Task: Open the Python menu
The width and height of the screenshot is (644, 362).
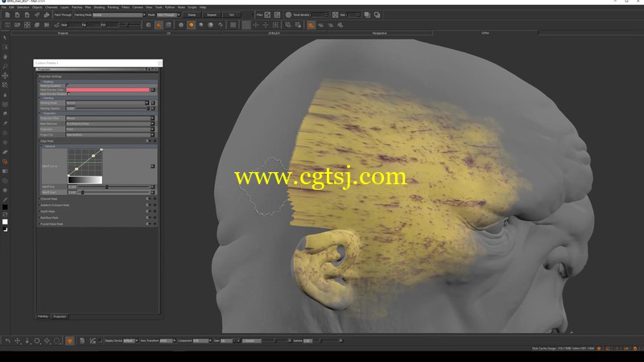Action: pyautogui.click(x=170, y=7)
